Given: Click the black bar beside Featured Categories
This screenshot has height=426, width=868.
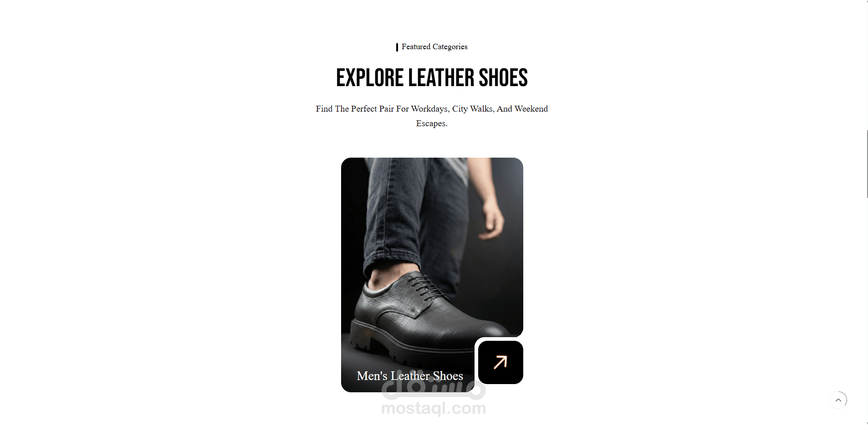Looking at the screenshot, I should pos(397,47).
